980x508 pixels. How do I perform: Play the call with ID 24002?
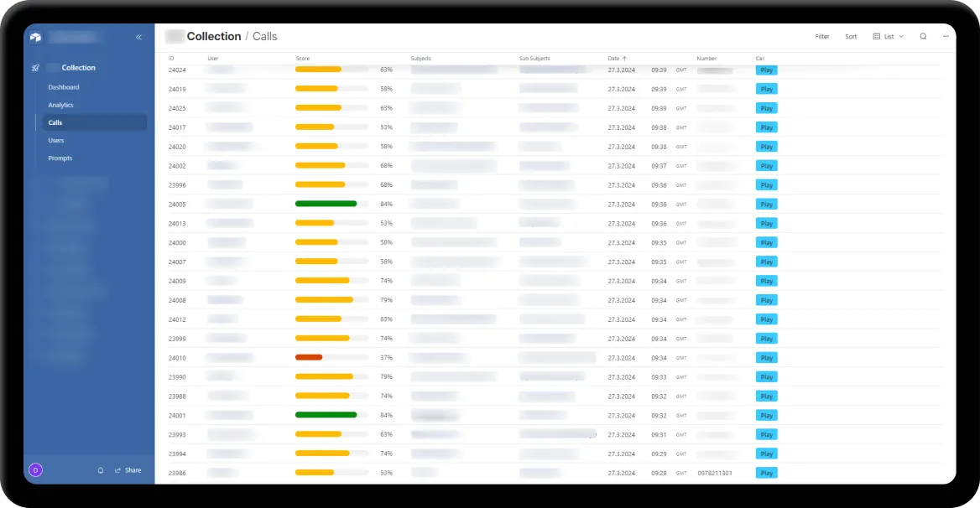pos(767,166)
